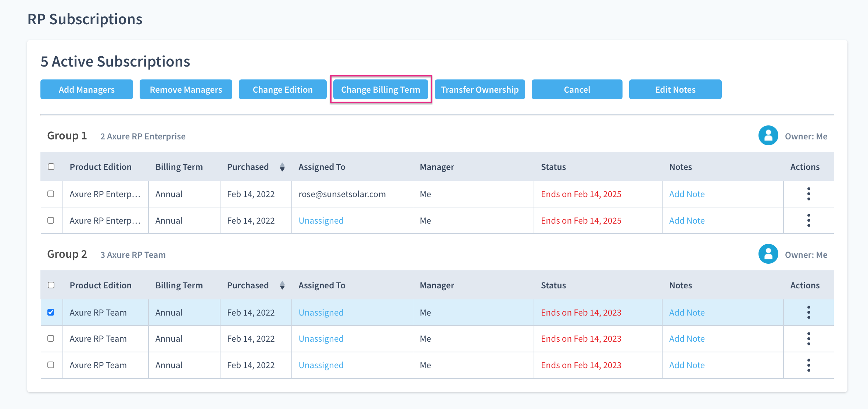Select all Group 2 subscriptions via header checkbox
Screen dimensions: 868x409
51,285
